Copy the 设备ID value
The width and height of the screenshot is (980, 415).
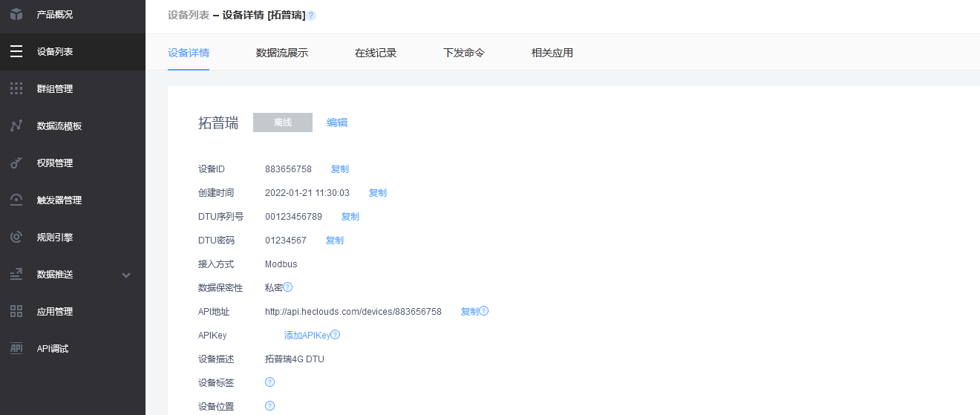point(339,169)
